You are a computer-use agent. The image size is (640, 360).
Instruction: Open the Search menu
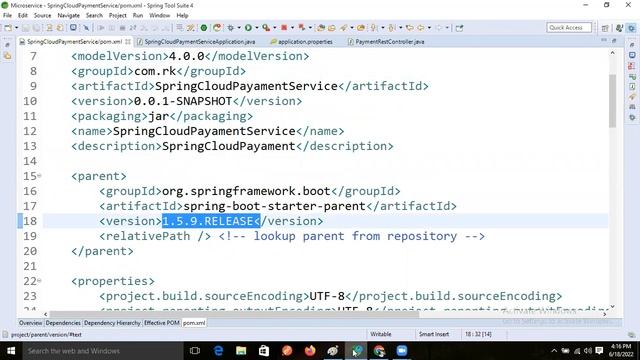(94, 15)
